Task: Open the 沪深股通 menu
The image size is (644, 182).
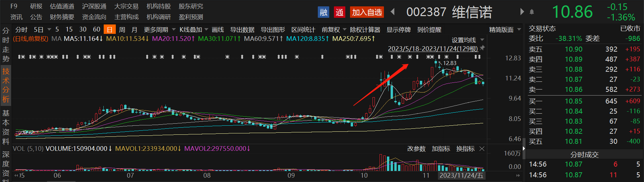Action: point(94,6)
